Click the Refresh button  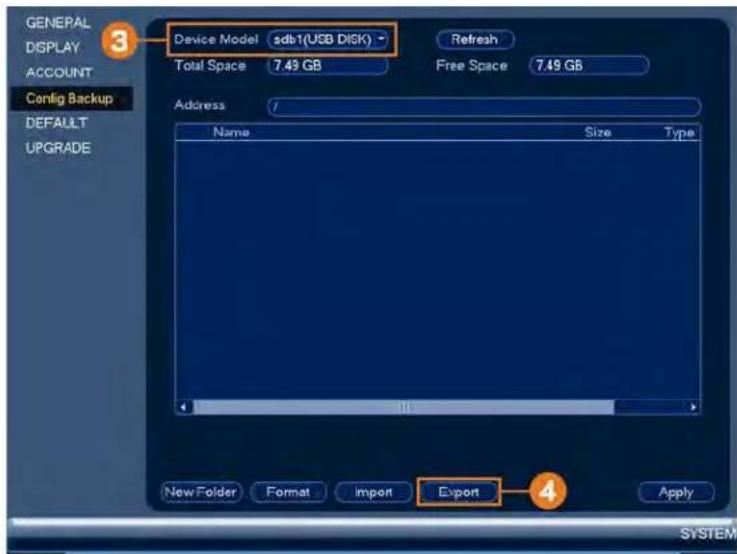[475, 39]
